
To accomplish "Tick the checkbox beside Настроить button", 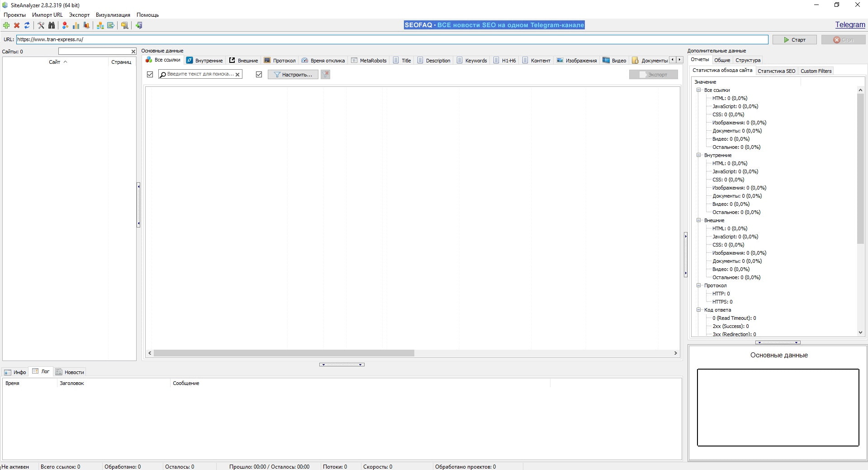I will (259, 74).
